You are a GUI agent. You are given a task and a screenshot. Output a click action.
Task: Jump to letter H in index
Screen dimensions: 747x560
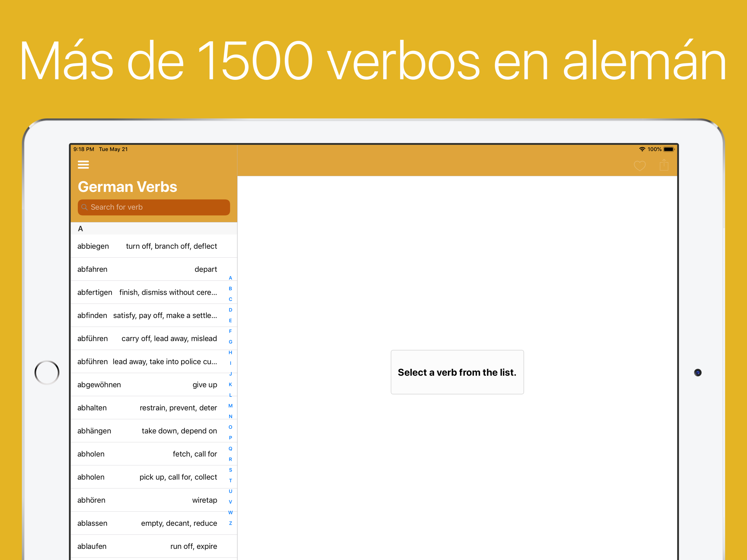(x=230, y=352)
